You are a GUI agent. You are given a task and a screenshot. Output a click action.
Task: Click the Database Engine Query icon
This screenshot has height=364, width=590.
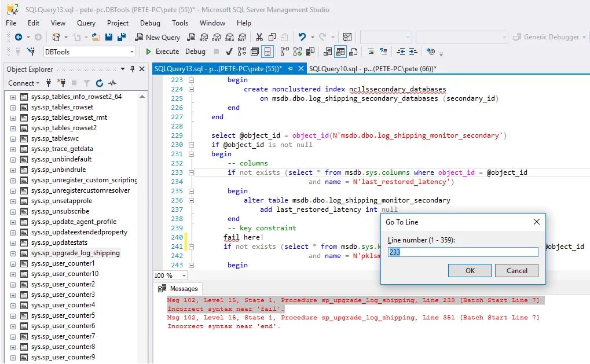(191, 37)
